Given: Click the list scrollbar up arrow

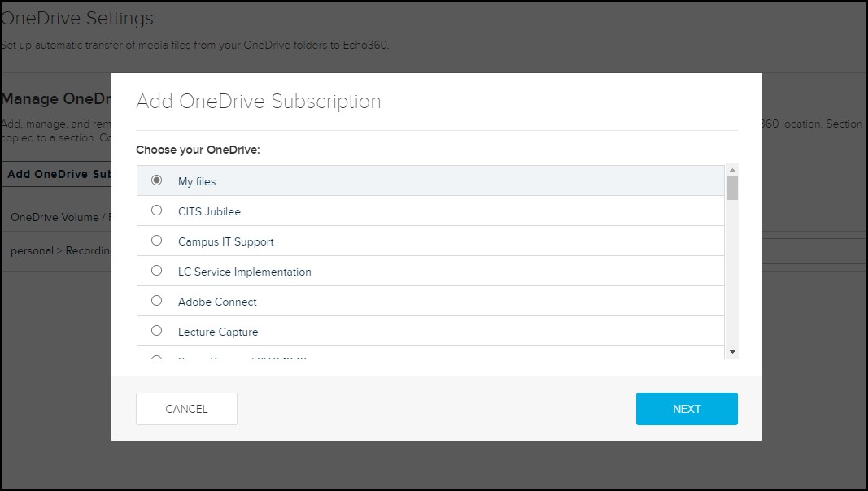Looking at the screenshot, I should tap(732, 170).
